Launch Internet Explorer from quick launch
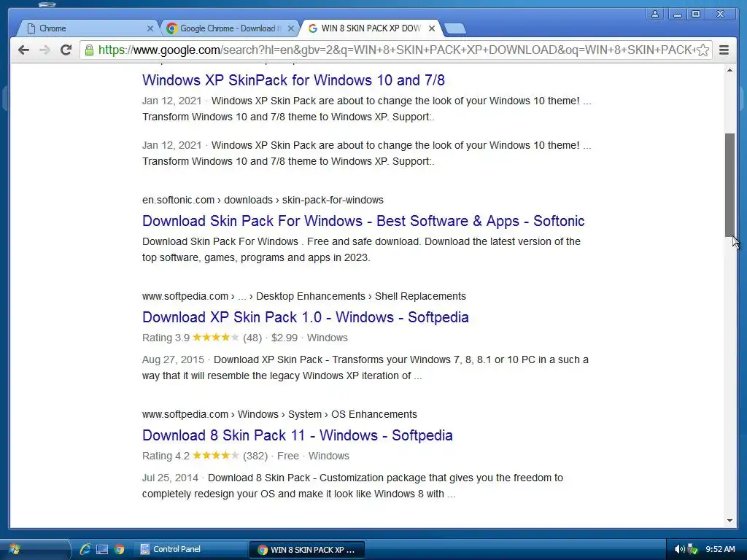747x560 pixels. click(85, 549)
